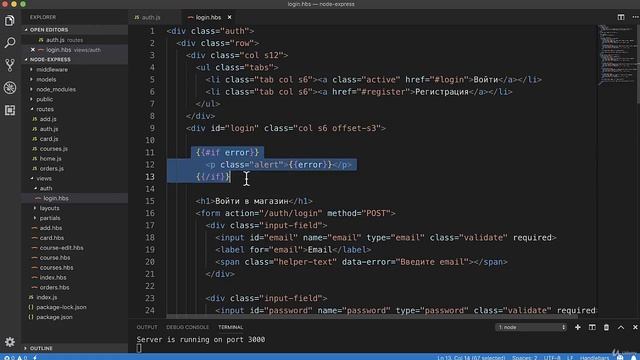Split the editor to the right

pos(621,17)
